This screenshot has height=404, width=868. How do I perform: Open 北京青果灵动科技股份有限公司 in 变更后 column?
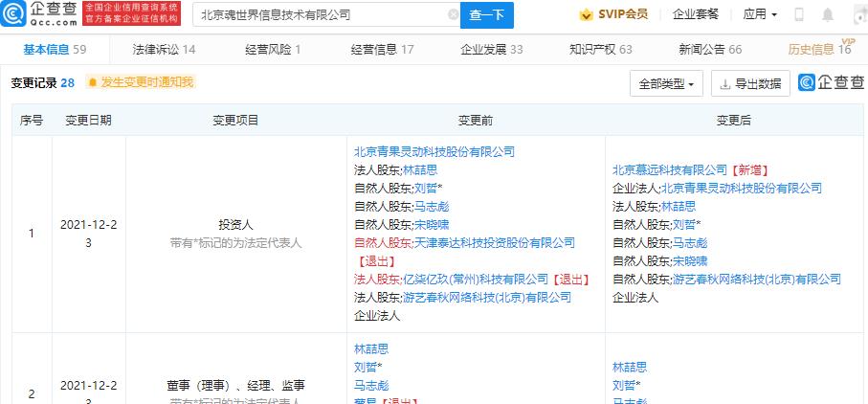pos(742,189)
